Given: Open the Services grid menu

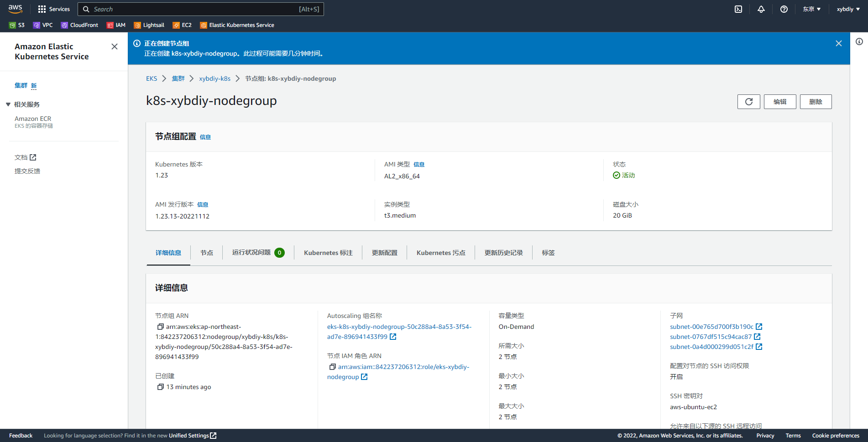Looking at the screenshot, I should pos(54,9).
